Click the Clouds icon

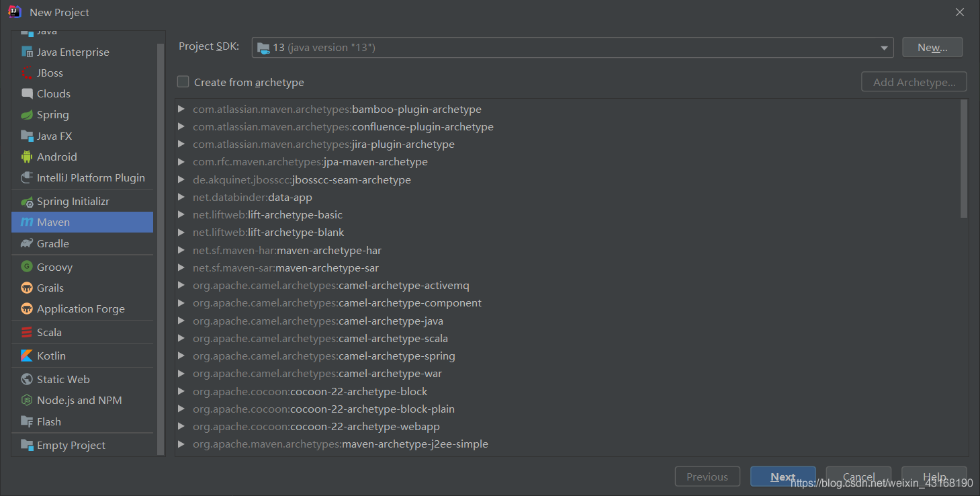click(27, 93)
